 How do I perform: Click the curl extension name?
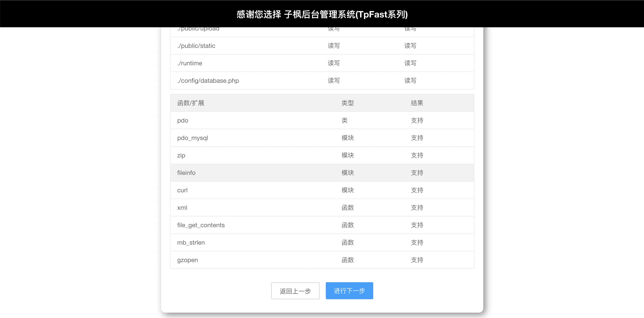pos(182,190)
